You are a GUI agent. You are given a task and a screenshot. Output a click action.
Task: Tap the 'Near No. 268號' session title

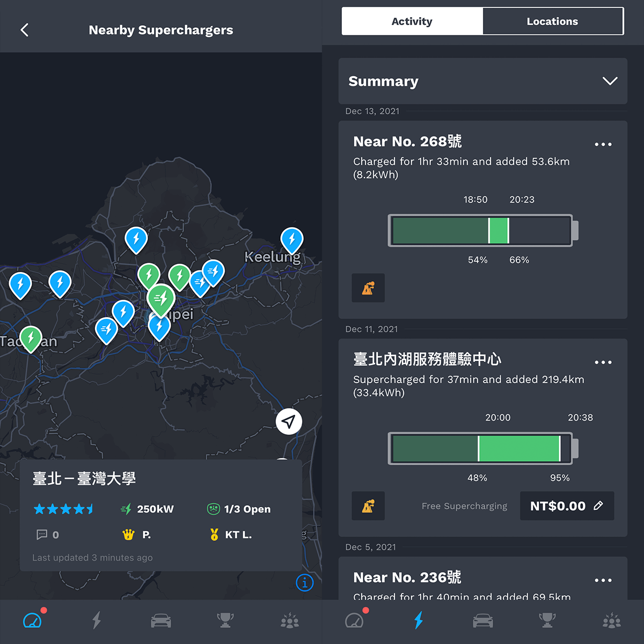point(407,141)
